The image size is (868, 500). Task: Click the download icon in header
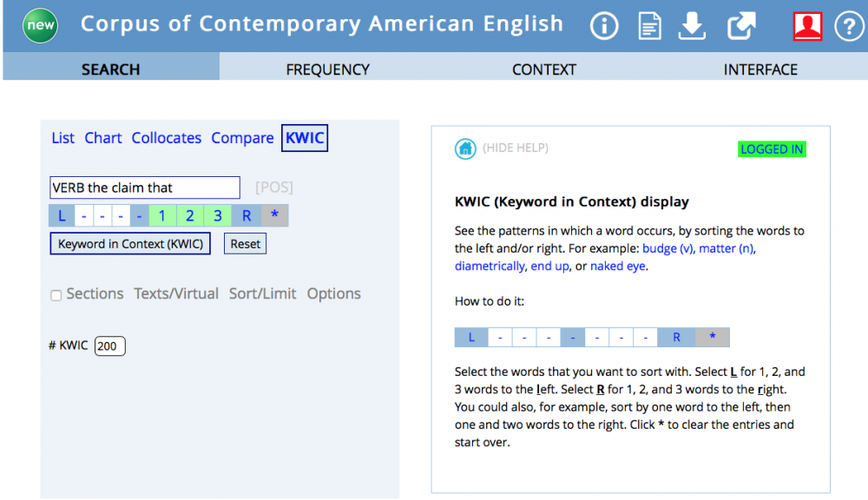(692, 25)
